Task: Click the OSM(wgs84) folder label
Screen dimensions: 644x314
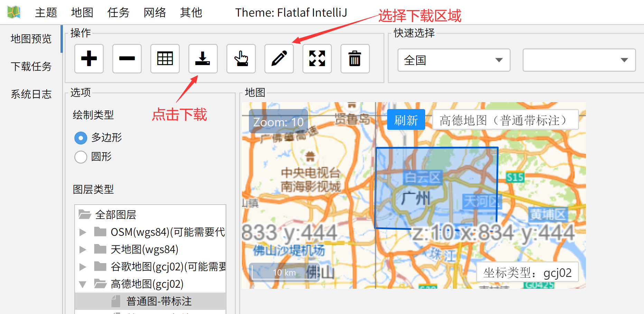Action: click(x=168, y=232)
